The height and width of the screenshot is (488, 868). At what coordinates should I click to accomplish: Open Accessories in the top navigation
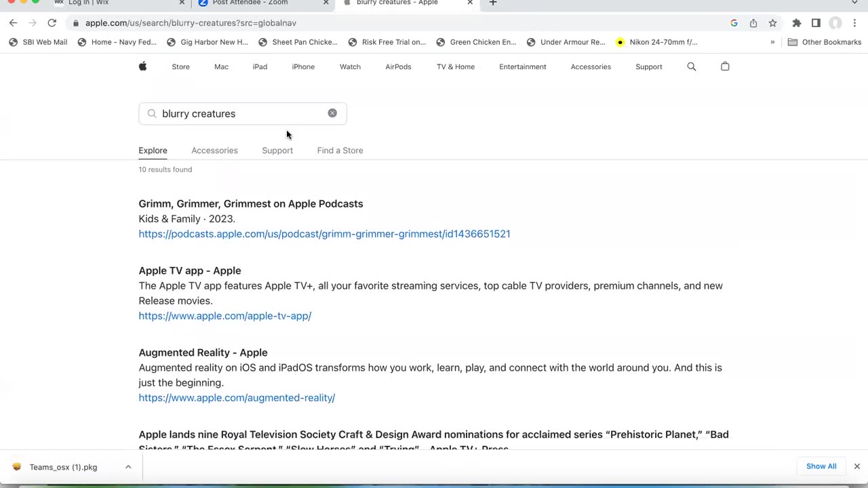coord(591,66)
